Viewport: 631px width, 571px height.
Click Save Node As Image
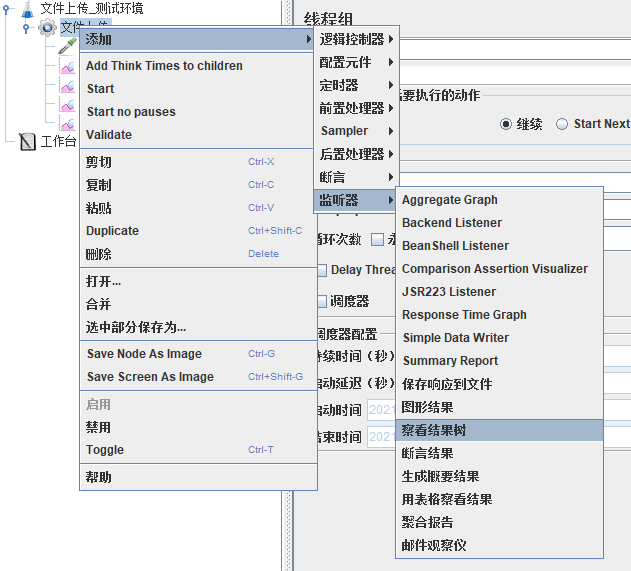click(x=144, y=354)
